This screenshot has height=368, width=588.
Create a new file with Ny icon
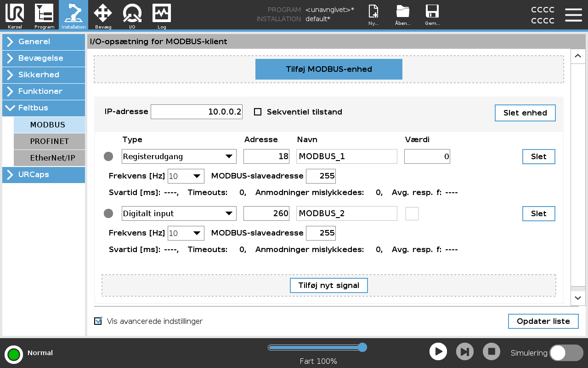[x=374, y=15]
